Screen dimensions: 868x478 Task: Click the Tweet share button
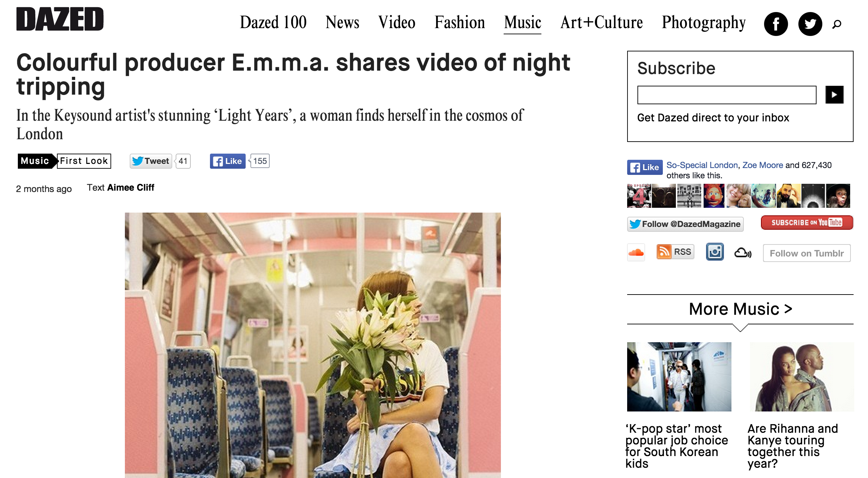(x=151, y=161)
